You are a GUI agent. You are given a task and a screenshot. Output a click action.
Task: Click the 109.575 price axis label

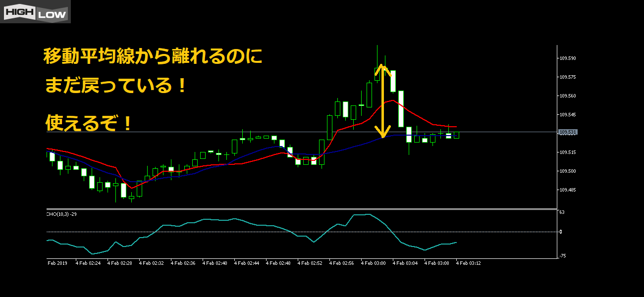click(x=568, y=77)
